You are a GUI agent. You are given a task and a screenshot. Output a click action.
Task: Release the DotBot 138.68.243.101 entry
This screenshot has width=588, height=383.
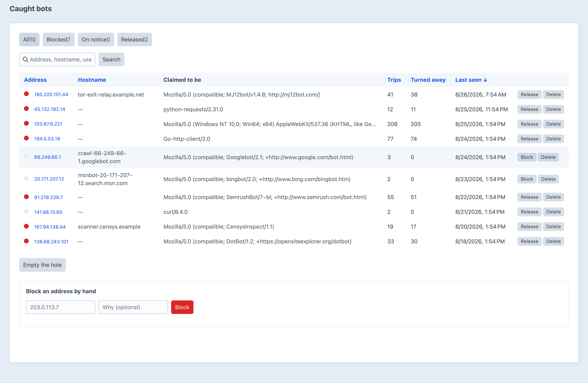[x=529, y=241]
